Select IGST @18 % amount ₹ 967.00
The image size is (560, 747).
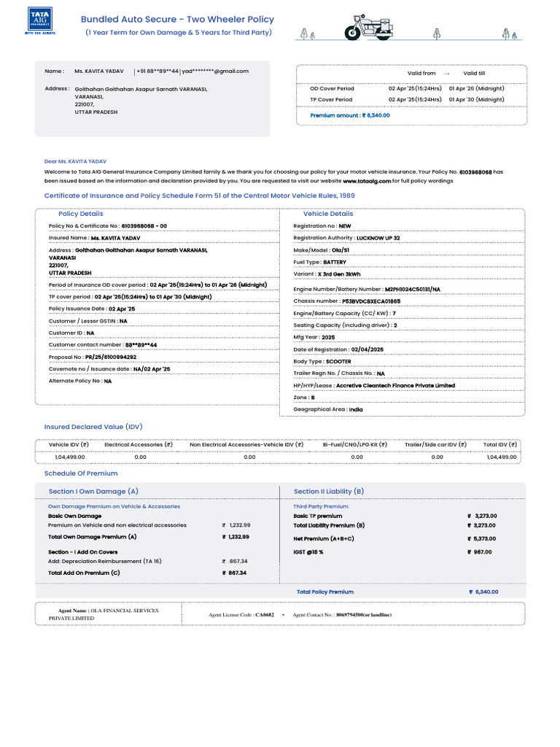point(480,552)
